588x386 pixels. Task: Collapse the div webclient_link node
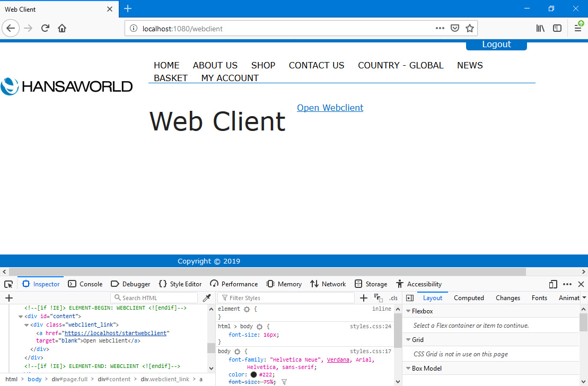pyautogui.click(x=27, y=325)
